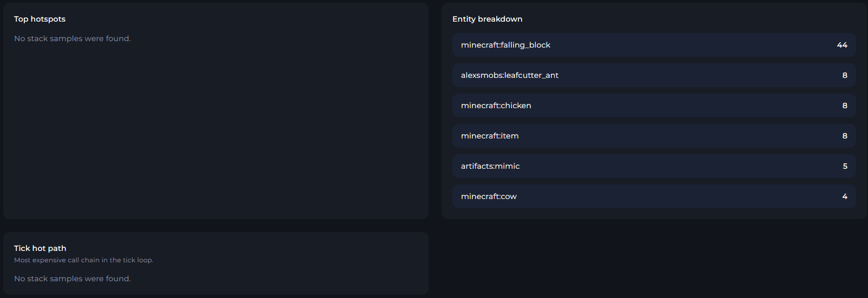Click the empty area below Entity breakdown panel
This screenshot has width=868, height=298.
654,260
